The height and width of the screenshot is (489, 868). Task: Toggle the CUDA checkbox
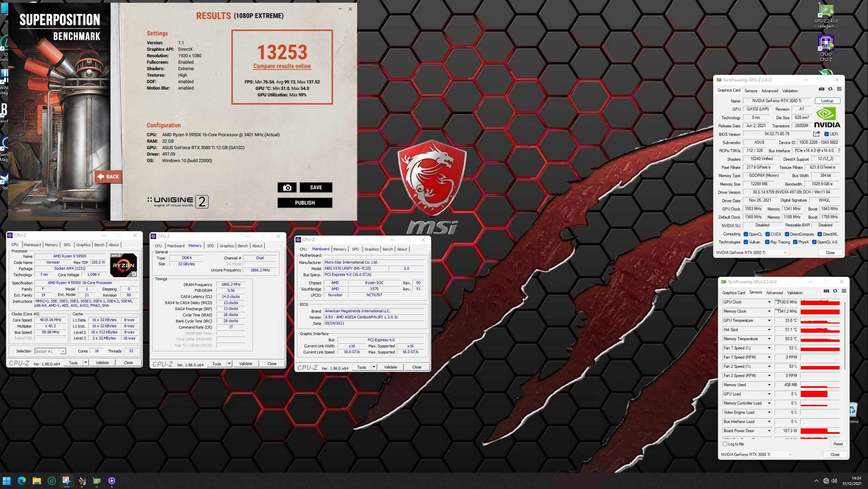pyautogui.click(x=767, y=234)
